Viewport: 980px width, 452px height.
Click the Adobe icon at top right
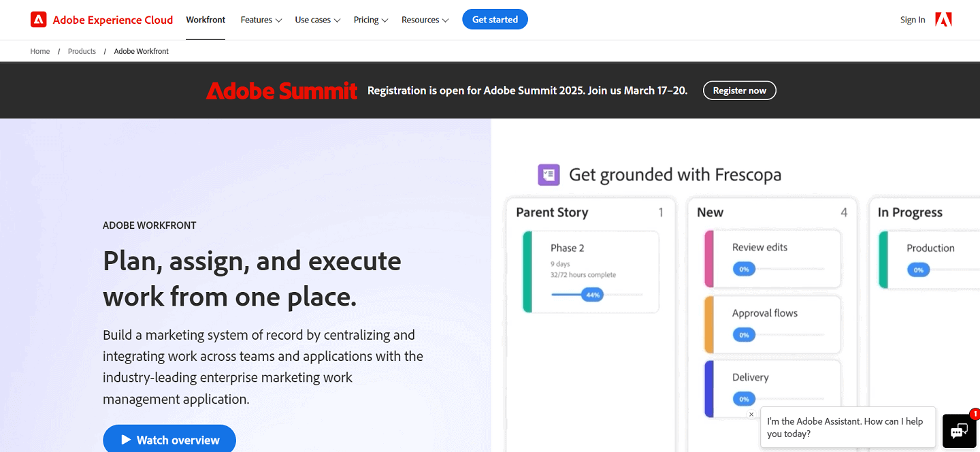point(943,19)
